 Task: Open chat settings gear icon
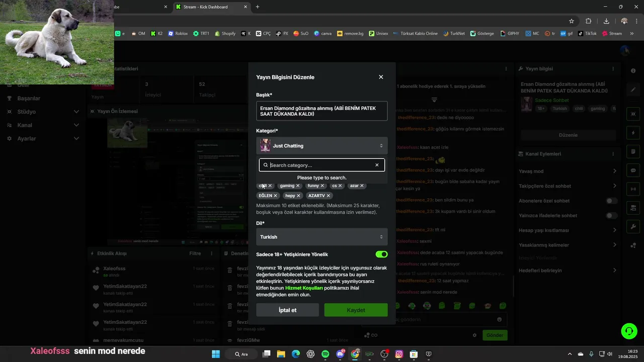coord(474,335)
